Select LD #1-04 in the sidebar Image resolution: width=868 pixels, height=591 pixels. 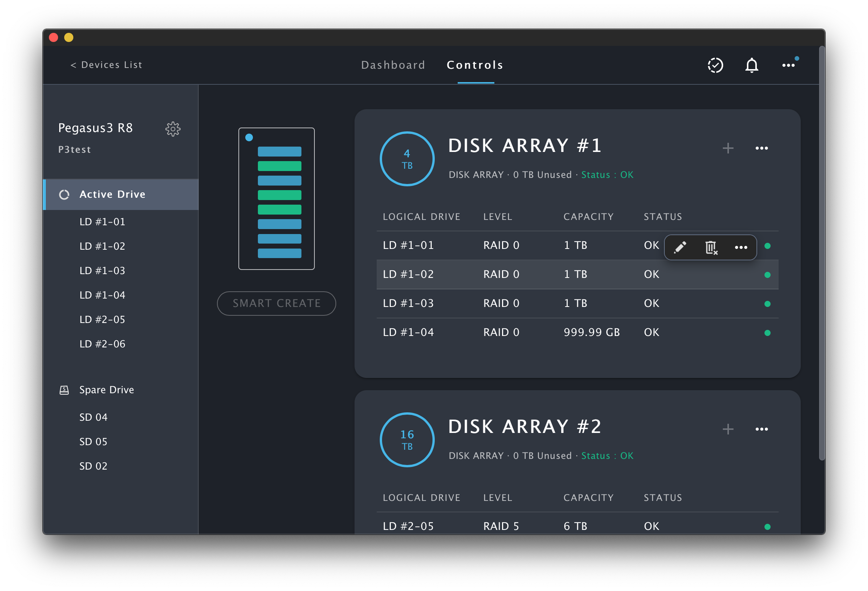[102, 295]
